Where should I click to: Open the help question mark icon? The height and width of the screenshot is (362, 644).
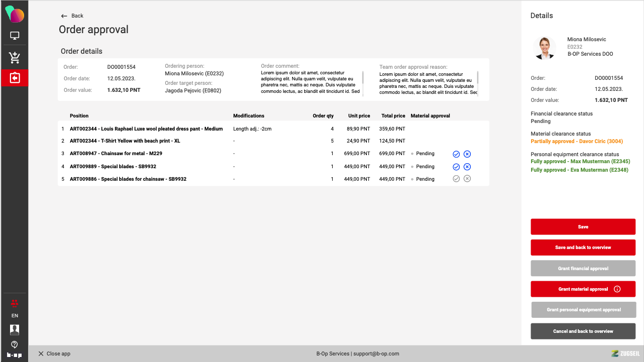[15, 344]
